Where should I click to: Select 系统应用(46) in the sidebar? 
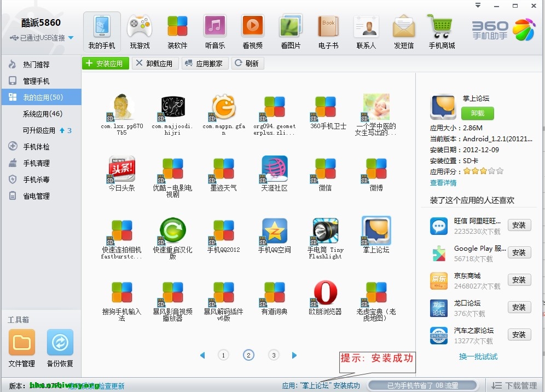(x=43, y=114)
